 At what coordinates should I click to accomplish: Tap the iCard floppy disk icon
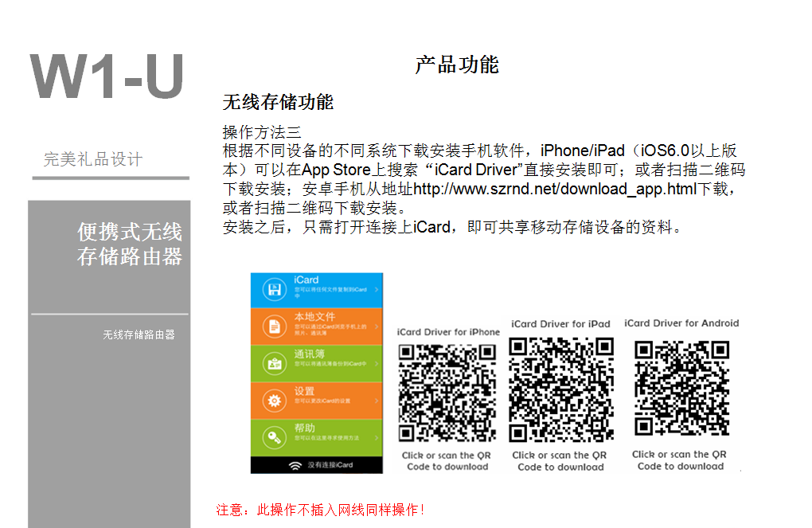pos(275,289)
